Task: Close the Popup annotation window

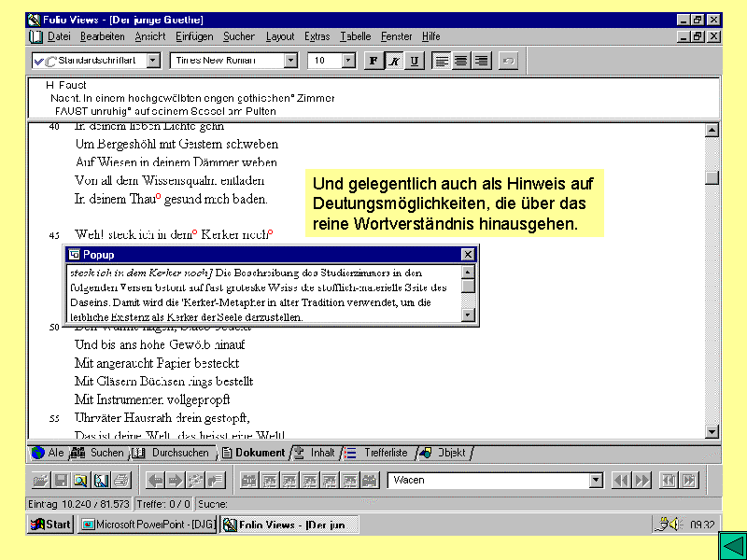Action: pos(468,255)
